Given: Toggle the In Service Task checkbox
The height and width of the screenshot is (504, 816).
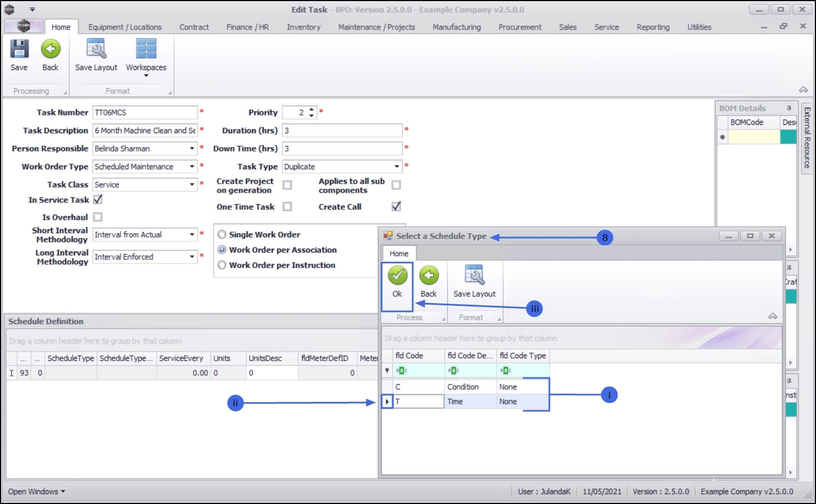Looking at the screenshot, I should [x=98, y=200].
